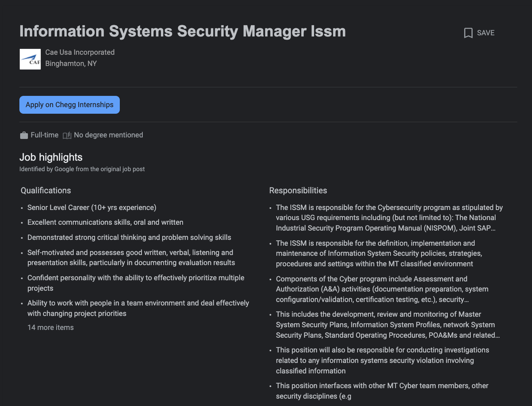Expand the 14 more items list
532x406 pixels.
click(x=50, y=328)
